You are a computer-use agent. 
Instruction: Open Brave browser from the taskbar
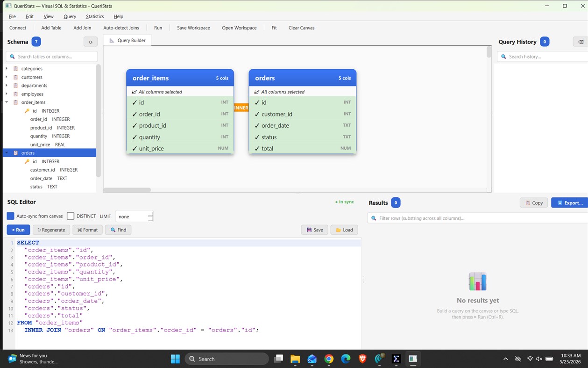(x=362, y=359)
